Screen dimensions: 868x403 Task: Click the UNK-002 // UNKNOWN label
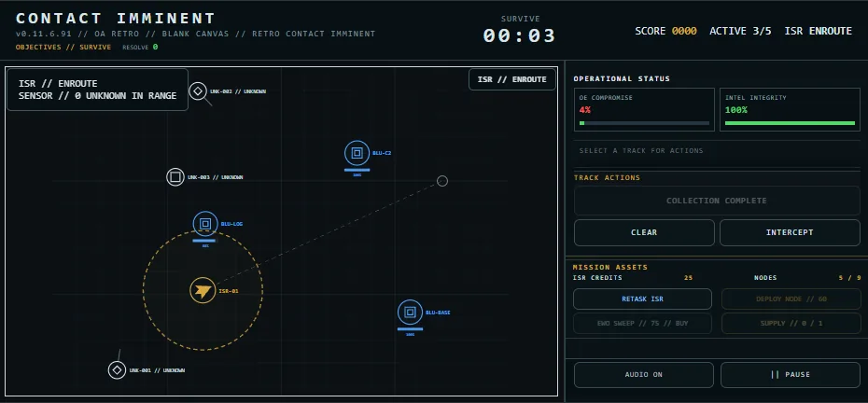[x=238, y=91]
